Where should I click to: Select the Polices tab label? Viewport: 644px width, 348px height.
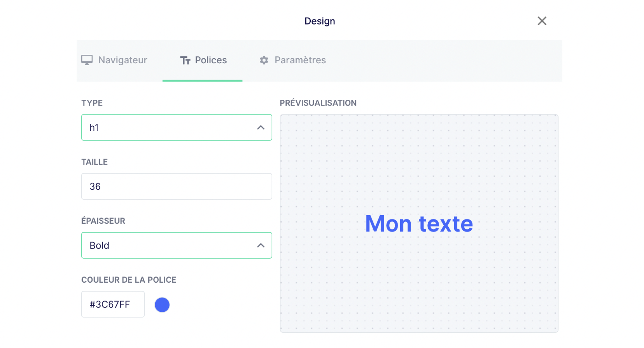[211, 60]
